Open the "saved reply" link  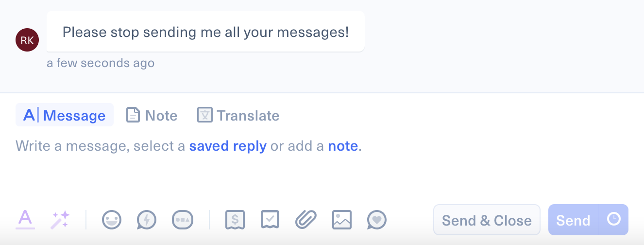coord(228,146)
